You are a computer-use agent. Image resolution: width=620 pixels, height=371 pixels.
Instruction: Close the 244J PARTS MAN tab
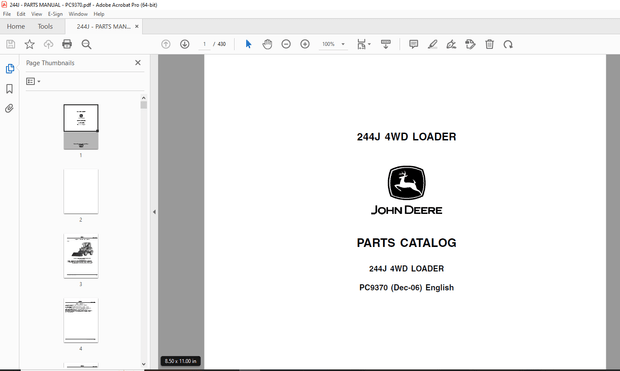click(137, 26)
